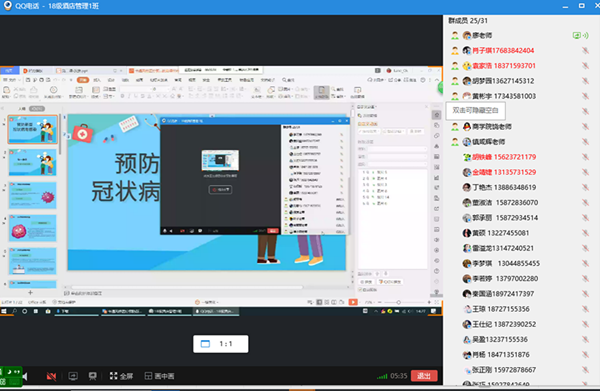Click the signal strength bars indicator

coord(382,376)
